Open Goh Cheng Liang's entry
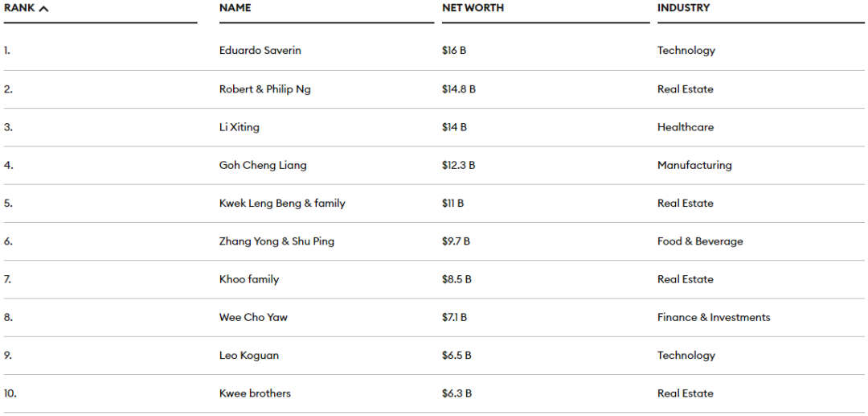The image size is (868, 416). 263,165
